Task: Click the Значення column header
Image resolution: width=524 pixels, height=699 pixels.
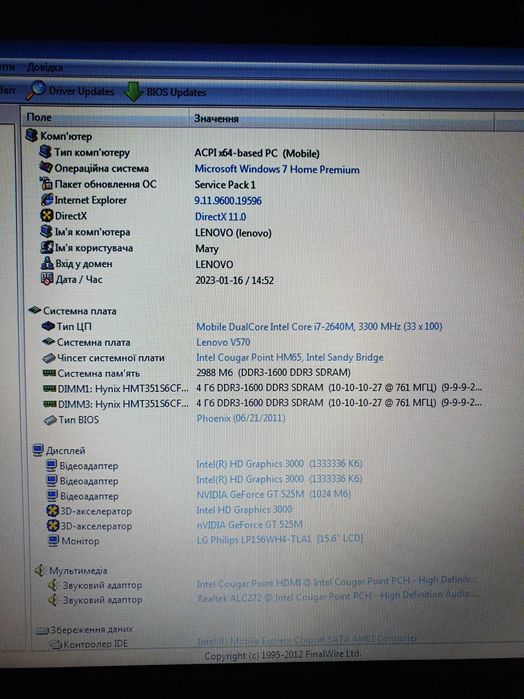Action: pyautogui.click(x=216, y=119)
